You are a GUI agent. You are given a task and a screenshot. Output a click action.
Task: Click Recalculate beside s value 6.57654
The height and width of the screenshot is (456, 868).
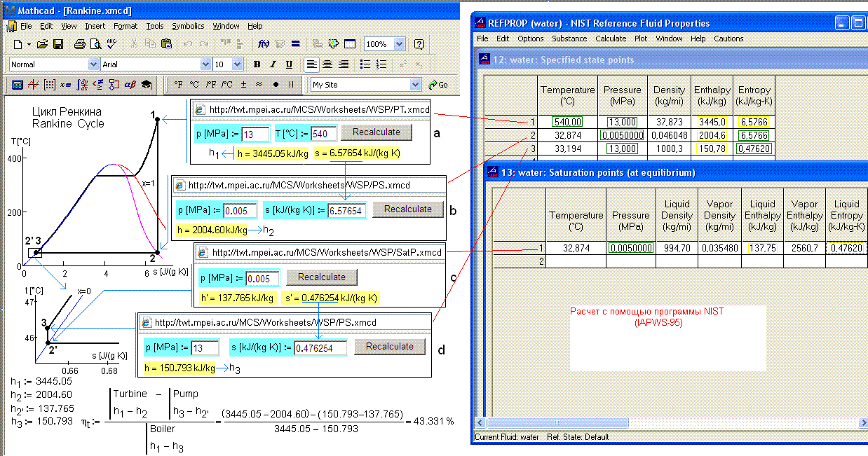coord(408,209)
